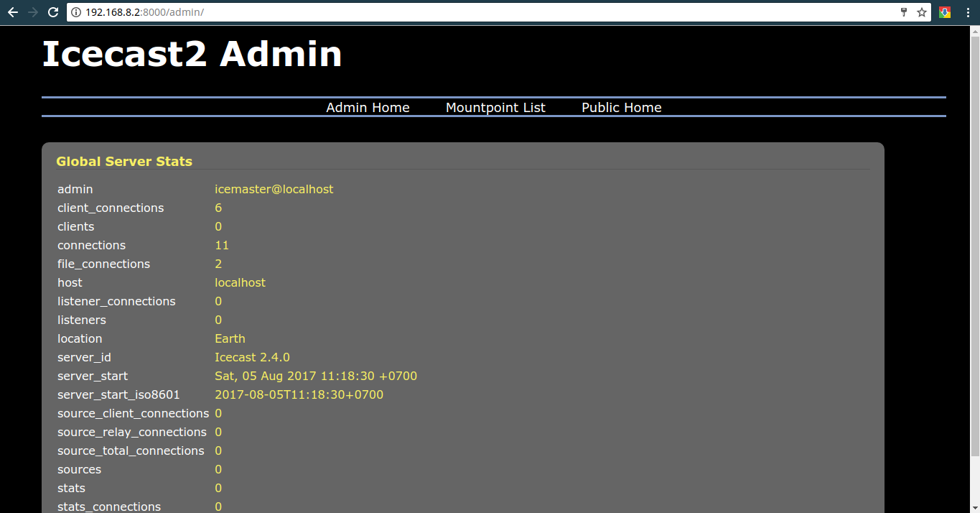Select the server_id value Icecast 2.4.0
The height and width of the screenshot is (513, 980).
pos(252,358)
